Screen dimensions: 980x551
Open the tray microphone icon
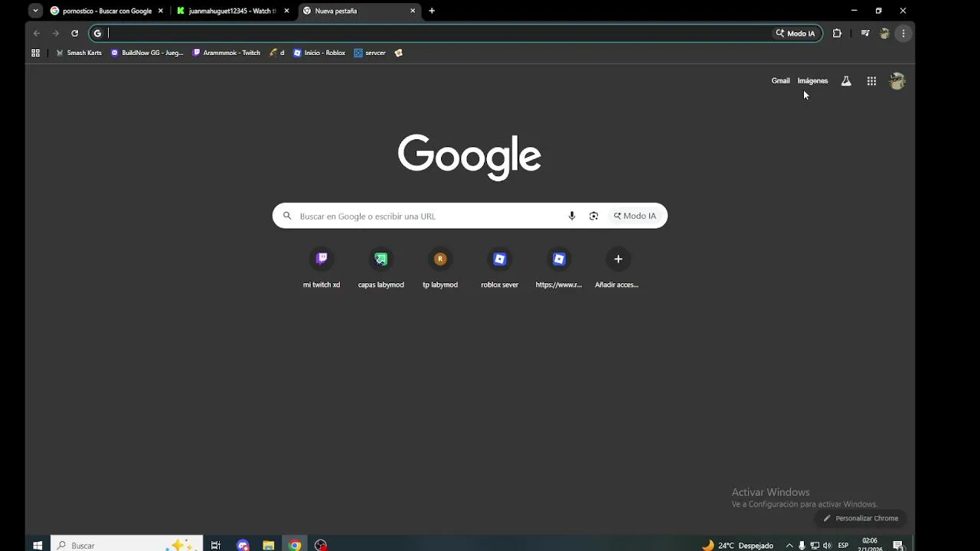click(802, 545)
